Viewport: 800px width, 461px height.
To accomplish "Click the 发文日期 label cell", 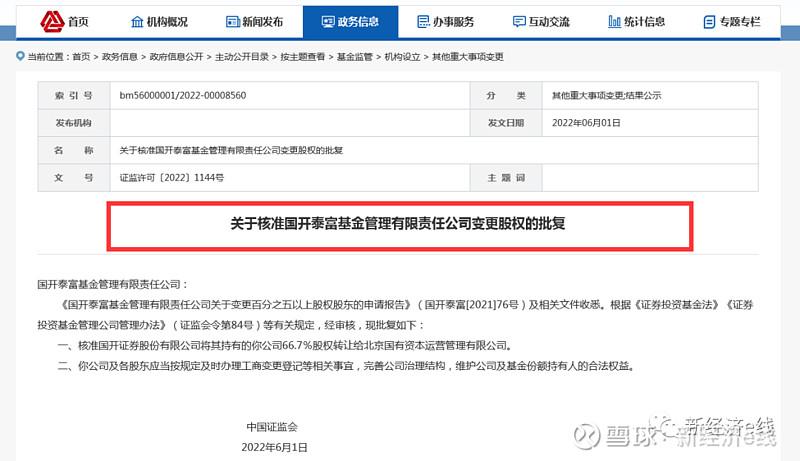I will [506, 123].
